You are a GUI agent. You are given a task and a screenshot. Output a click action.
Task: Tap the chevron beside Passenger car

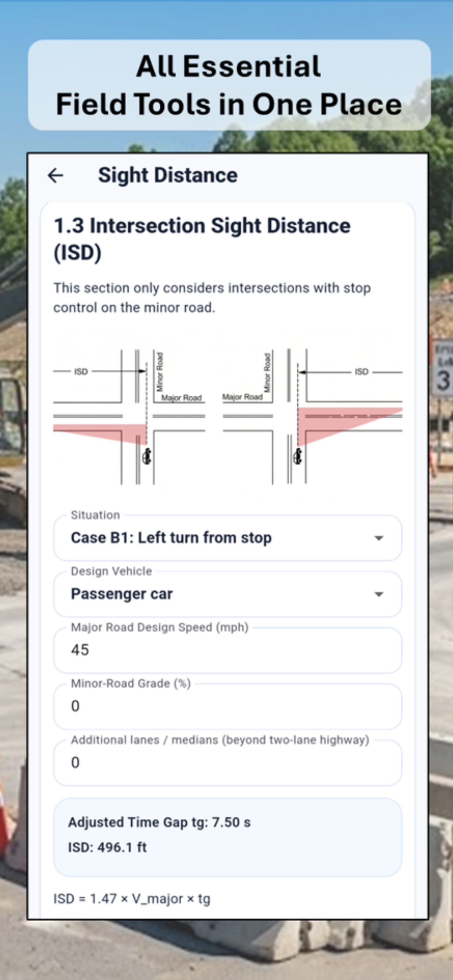[379, 594]
